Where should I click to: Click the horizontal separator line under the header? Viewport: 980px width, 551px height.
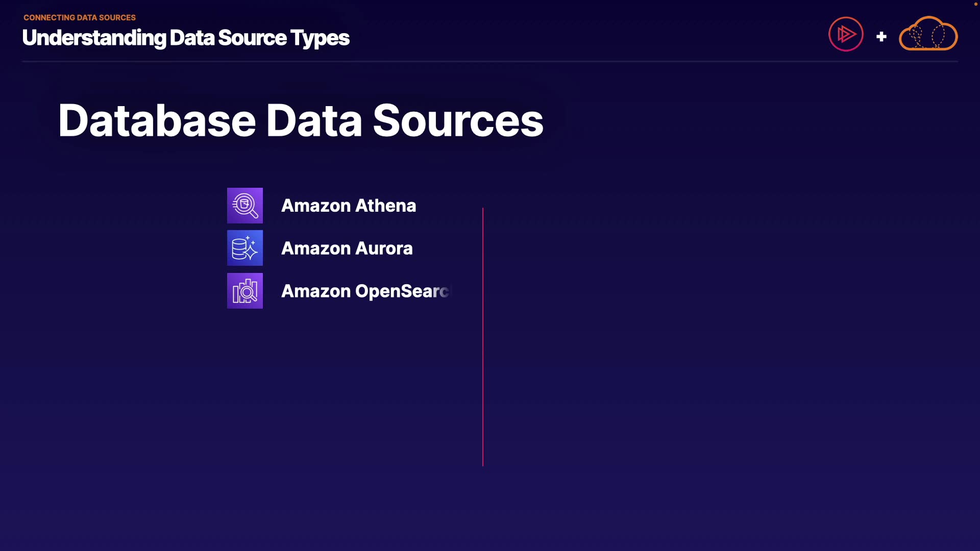(490, 61)
